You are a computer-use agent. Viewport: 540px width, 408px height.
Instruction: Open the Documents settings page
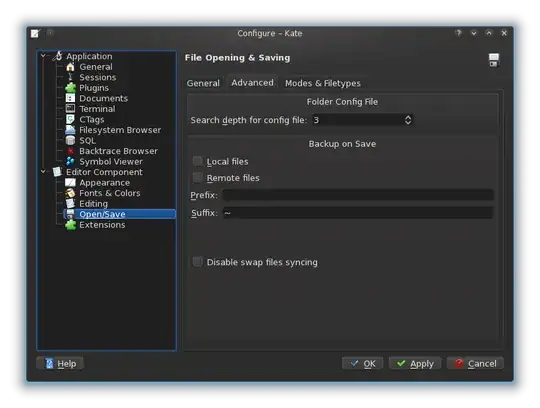103,98
